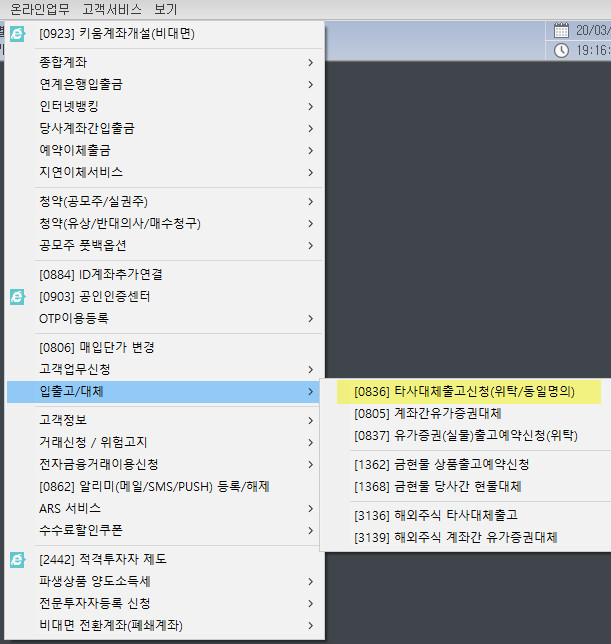Open the 고객서비스 menu
The height and width of the screenshot is (644, 611).
tap(112, 9)
